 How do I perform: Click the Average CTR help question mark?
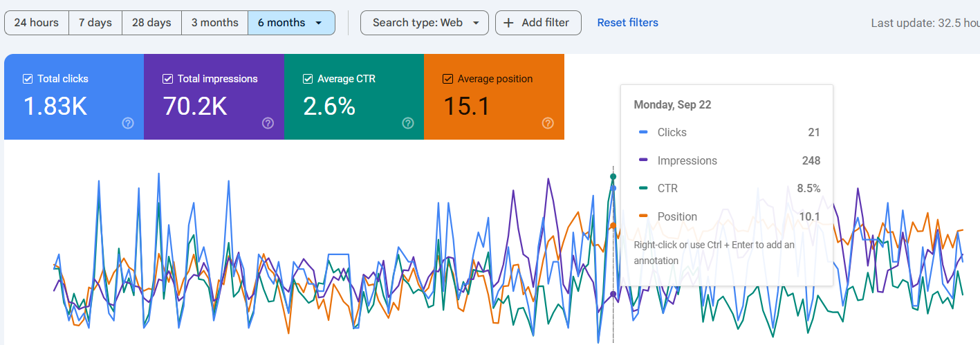(x=407, y=123)
